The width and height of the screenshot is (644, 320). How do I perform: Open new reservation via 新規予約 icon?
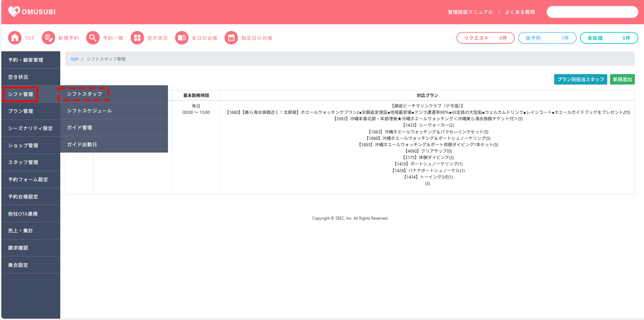pyautogui.click(x=48, y=38)
